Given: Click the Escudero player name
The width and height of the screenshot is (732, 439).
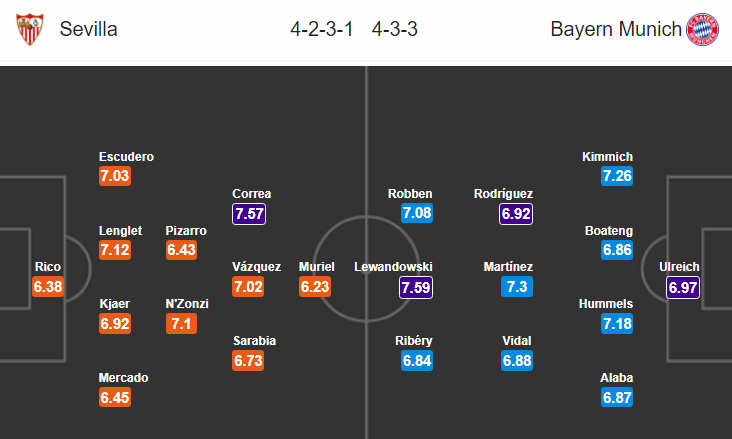Looking at the screenshot, I should 126,157.
